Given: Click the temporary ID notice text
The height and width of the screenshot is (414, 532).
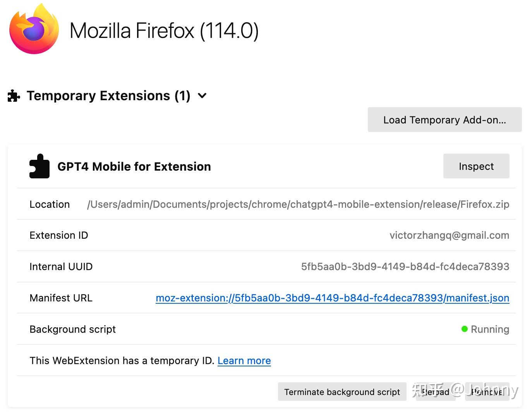Looking at the screenshot, I should click(122, 361).
